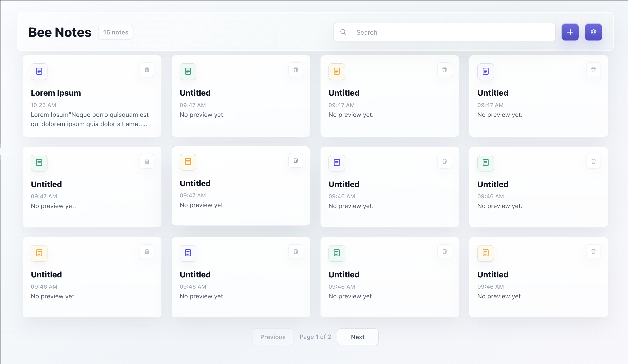This screenshot has height=364, width=628.
Task: Click the magnifier icon in the search bar
Action: 343,32
